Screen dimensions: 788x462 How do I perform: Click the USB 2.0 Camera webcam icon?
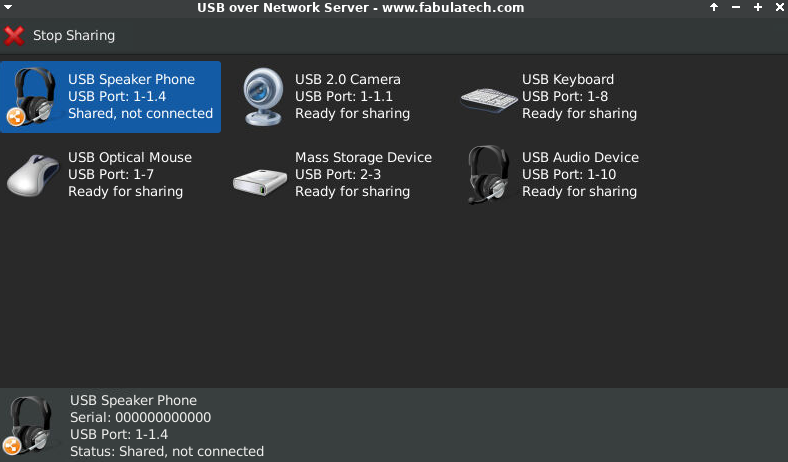point(264,97)
